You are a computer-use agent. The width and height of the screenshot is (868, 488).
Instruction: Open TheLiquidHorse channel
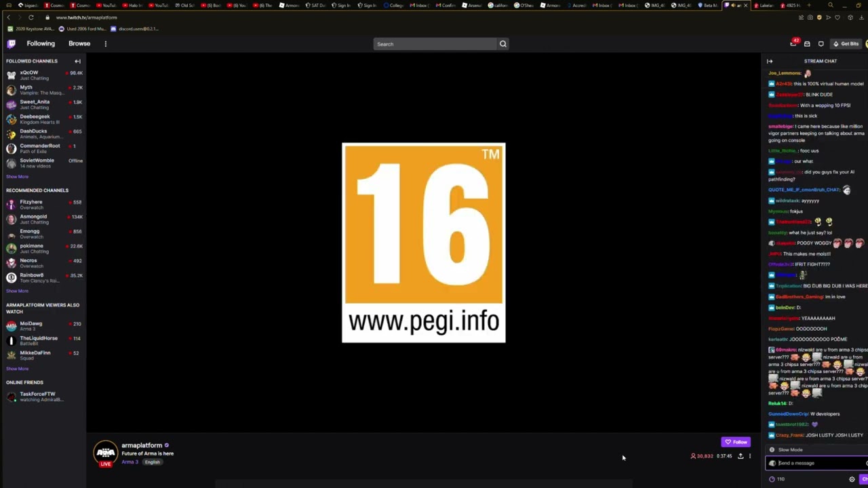44,341
